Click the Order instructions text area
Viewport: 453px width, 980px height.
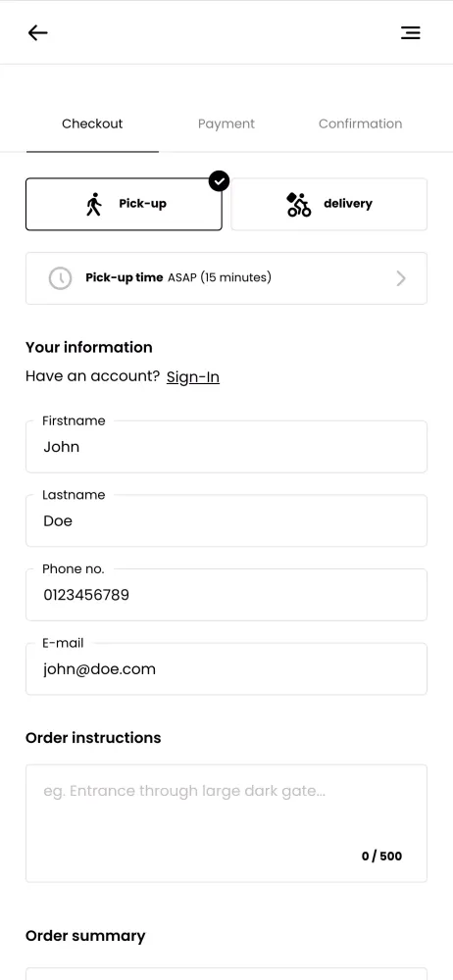point(226,823)
